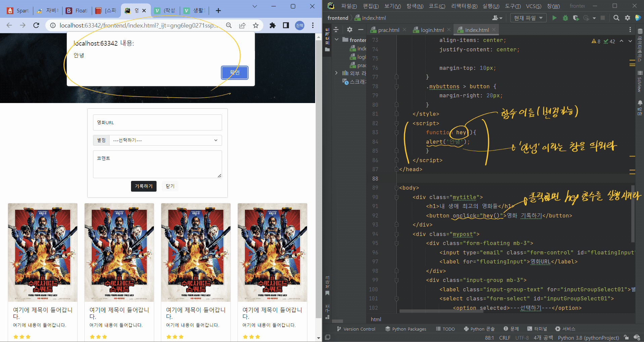Go back in Chrome history

pyautogui.click(x=9, y=25)
